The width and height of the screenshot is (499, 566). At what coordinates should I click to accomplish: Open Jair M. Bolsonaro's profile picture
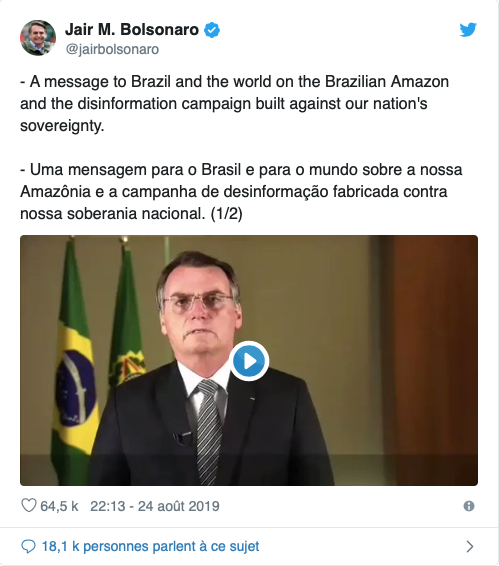click(x=38, y=38)
